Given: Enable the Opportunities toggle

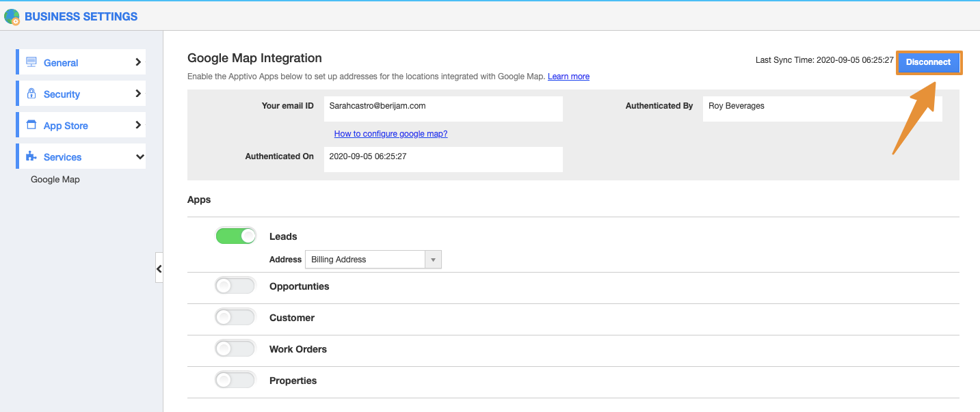Looking at the screenshot, I should point(235,286).
